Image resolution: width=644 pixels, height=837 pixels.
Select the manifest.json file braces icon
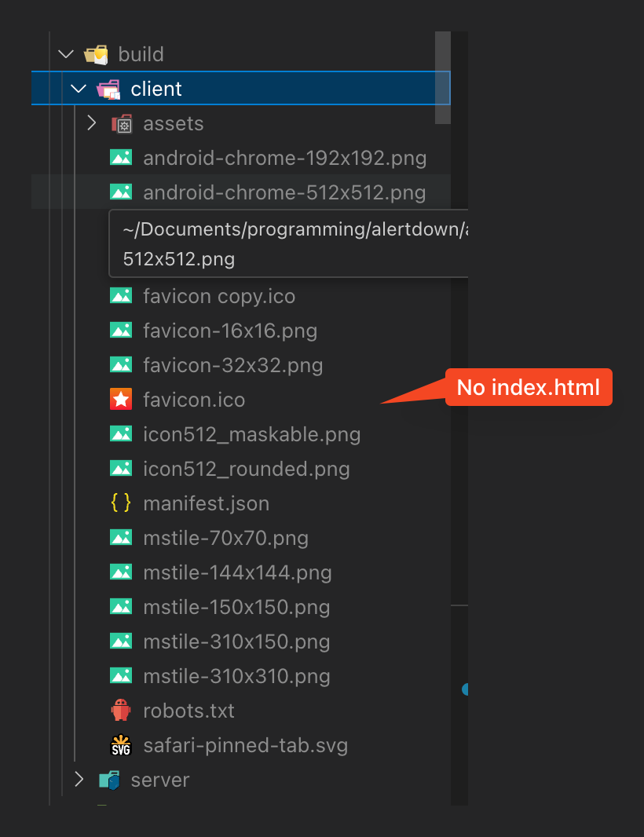(121, 503)
